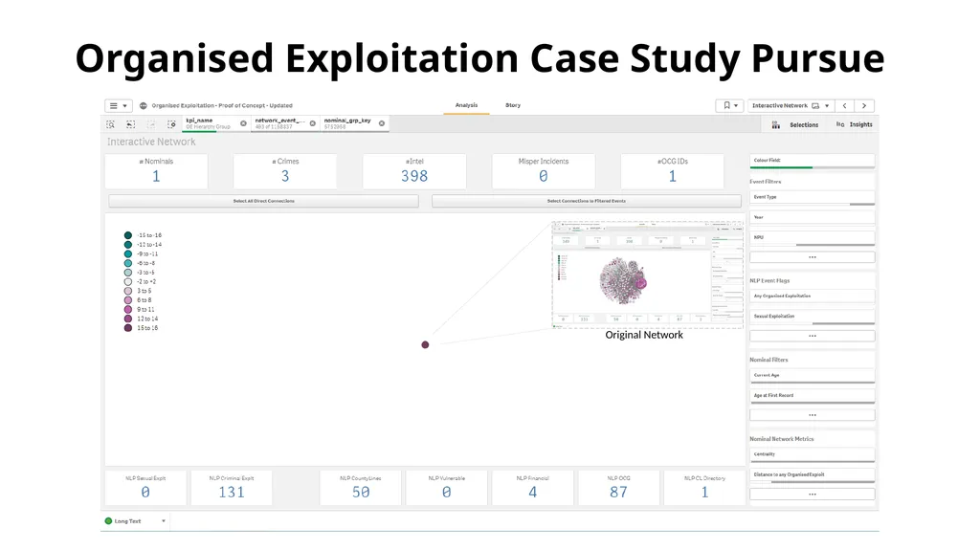Click Select Connections to Filtered Events button

coord(587,201)
